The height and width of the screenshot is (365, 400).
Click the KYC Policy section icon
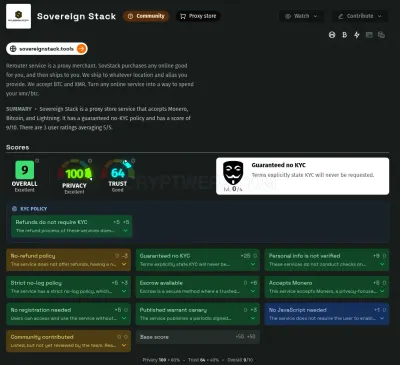[x=14, y=209]
